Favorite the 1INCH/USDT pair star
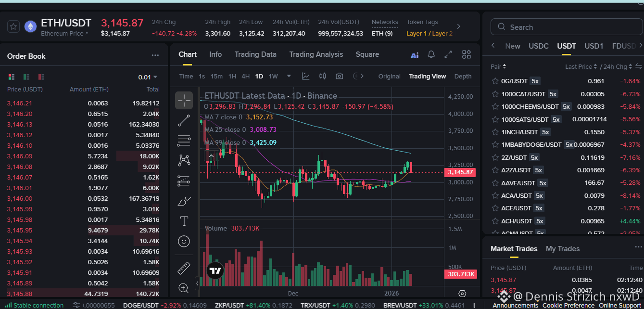 click(494, 132)
